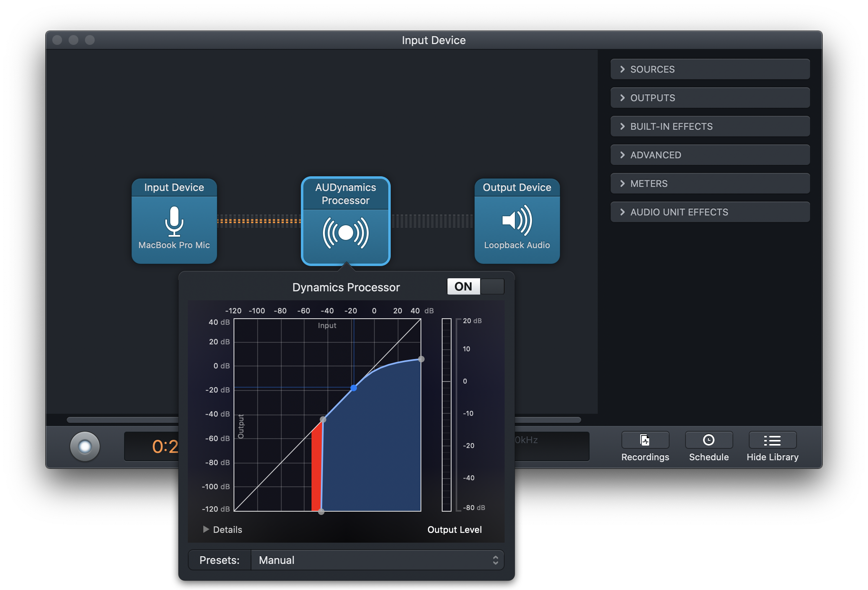
Task: Expand the SOURCES library section
Action: click(710, 69)
